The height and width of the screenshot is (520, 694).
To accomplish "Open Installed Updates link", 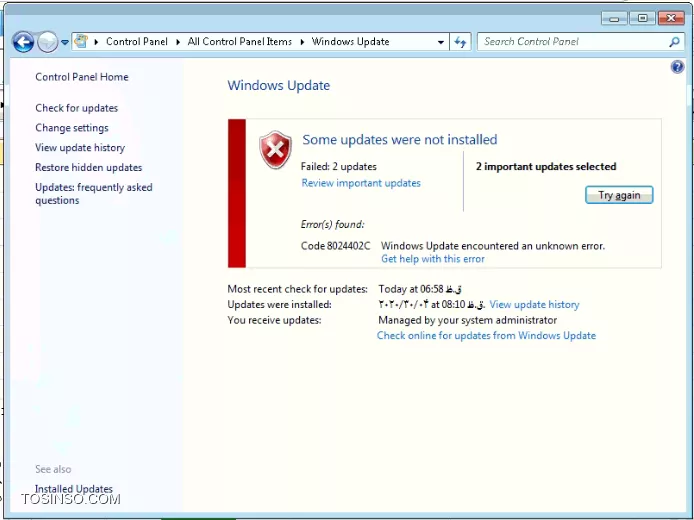I will (74, 489).
